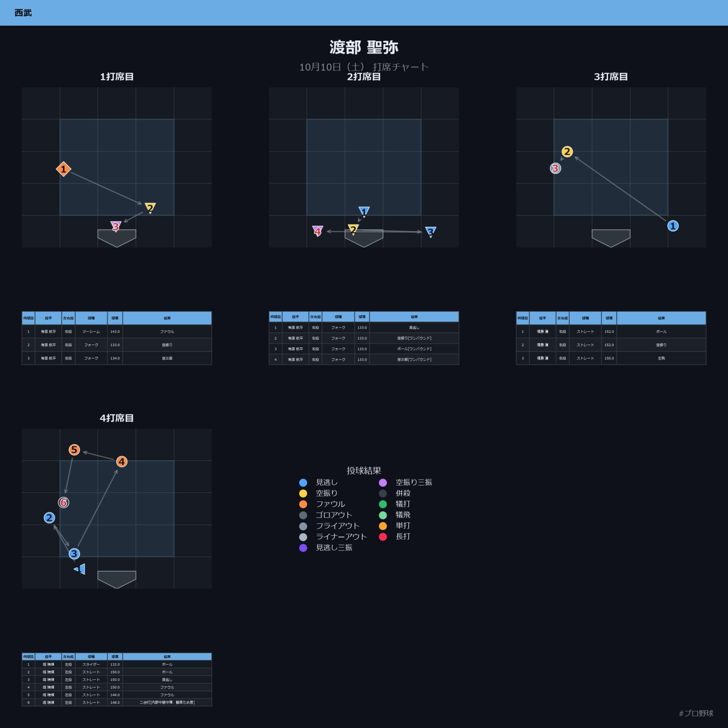Click yellow circle pitch 2 in 3打席目 chart

567,152
